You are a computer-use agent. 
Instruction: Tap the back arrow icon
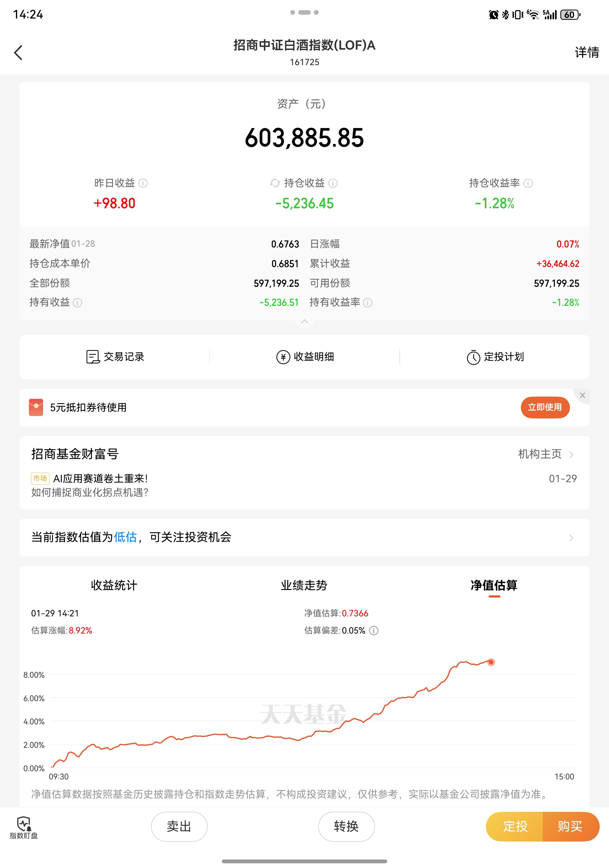coord(18,53)
